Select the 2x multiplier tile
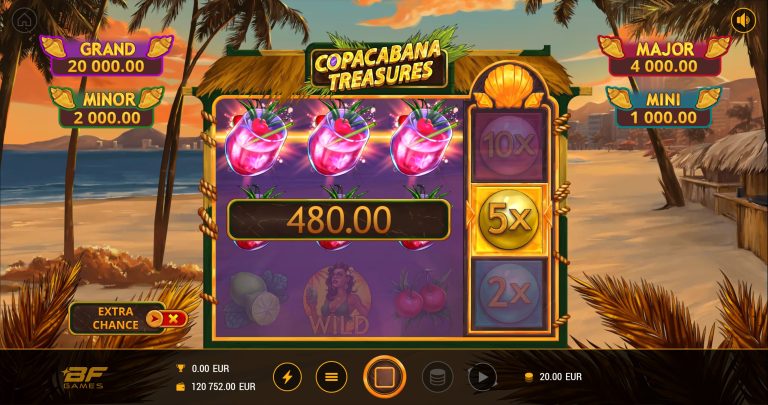 [508, 293]
